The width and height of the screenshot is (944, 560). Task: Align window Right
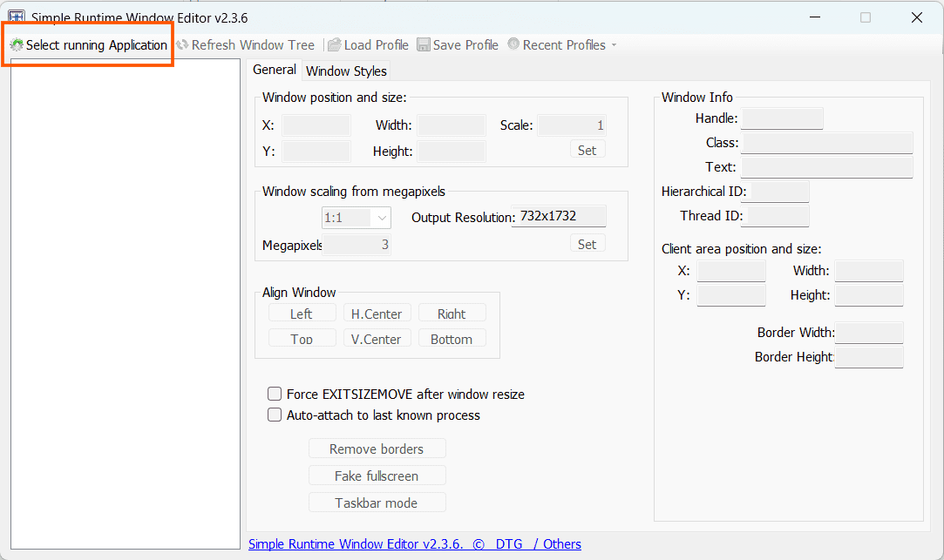[452, 314]
